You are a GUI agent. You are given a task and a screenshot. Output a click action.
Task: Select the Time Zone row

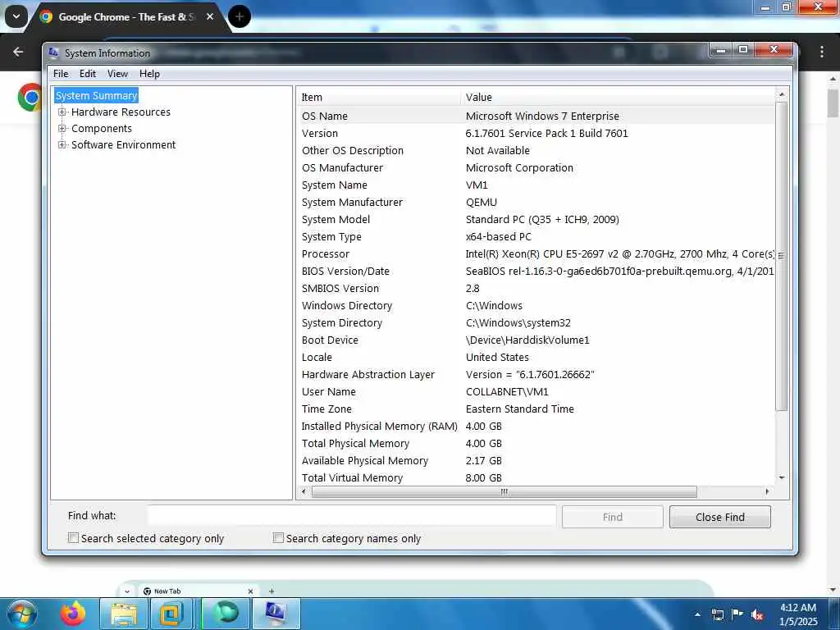(536, 409)
